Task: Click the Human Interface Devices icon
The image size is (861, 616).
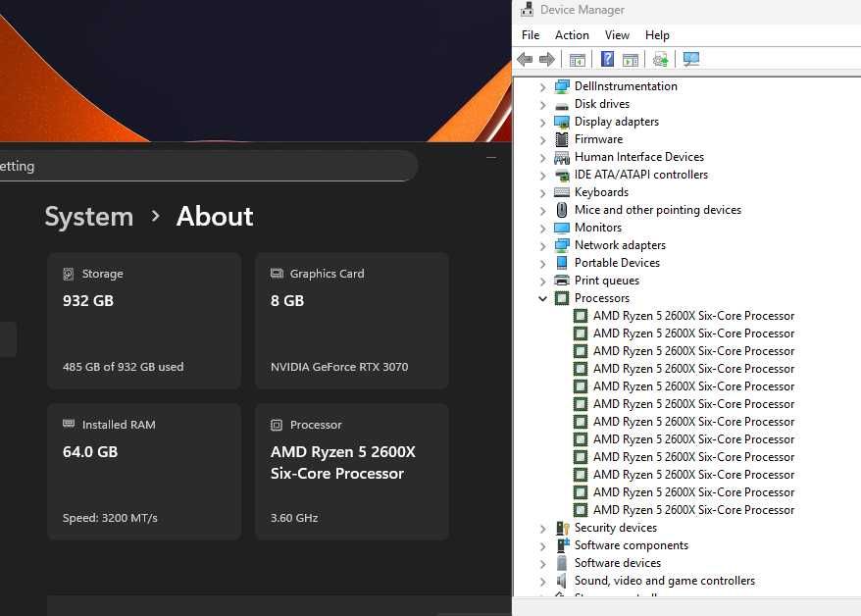Action: 562,158
